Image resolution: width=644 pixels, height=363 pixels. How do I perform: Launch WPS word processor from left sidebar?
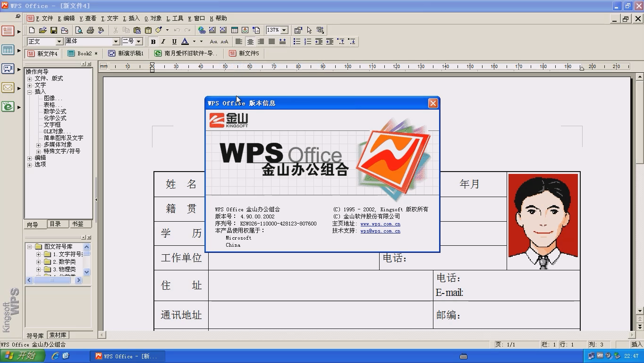8,31
